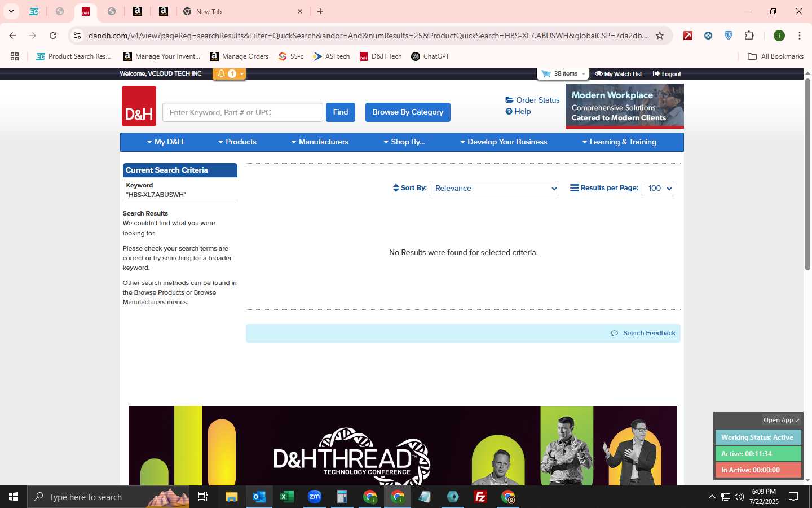Open the Help link

[x=518, y=111]
